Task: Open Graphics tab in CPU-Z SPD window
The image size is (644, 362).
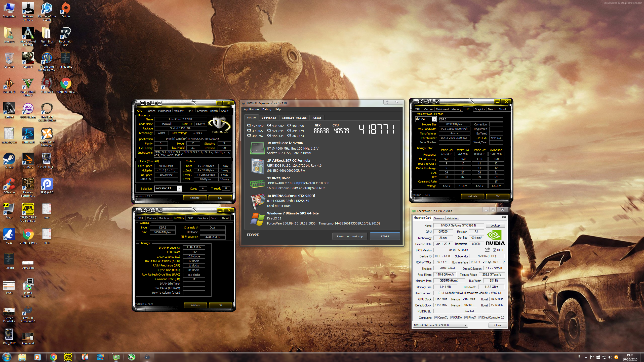Action: coord(480,109)
